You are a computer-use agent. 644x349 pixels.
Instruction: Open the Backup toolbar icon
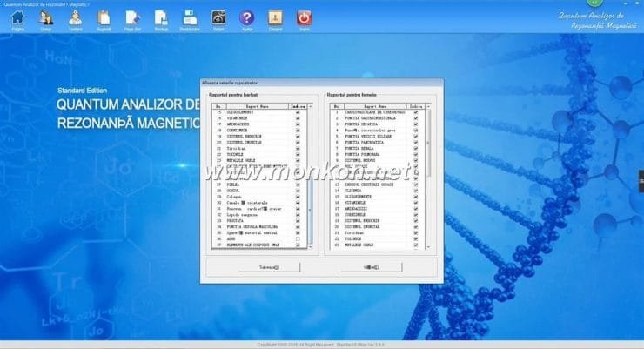coord(161,18)
